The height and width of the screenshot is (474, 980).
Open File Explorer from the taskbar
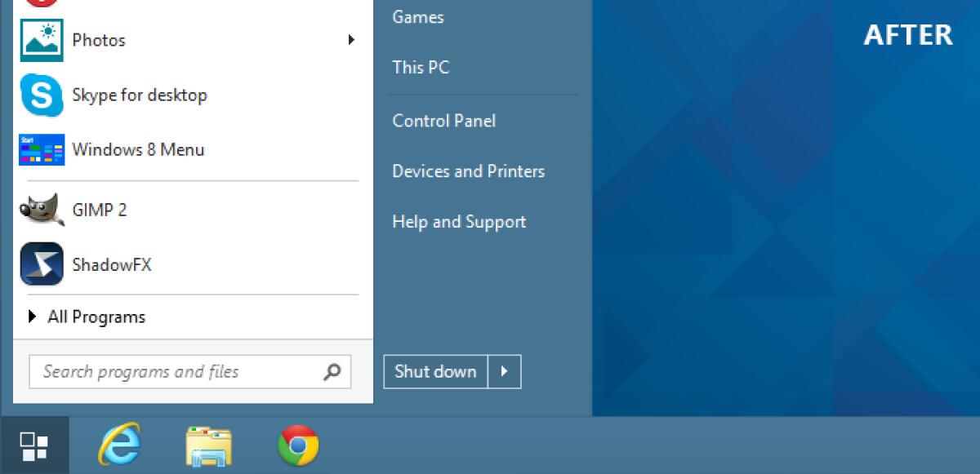click(209, 445)
